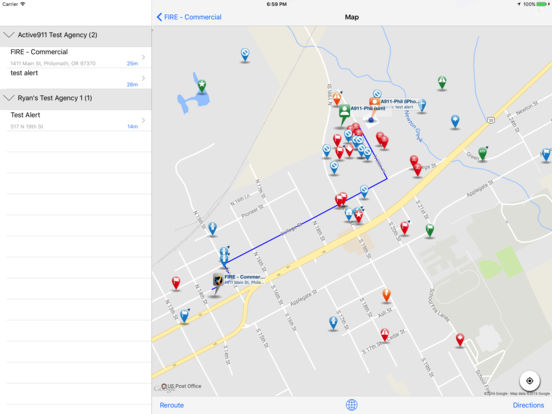Tap the 14m age label on Test Alert
This screenshot has width=552, height=414.
click(x=132, y=126)
